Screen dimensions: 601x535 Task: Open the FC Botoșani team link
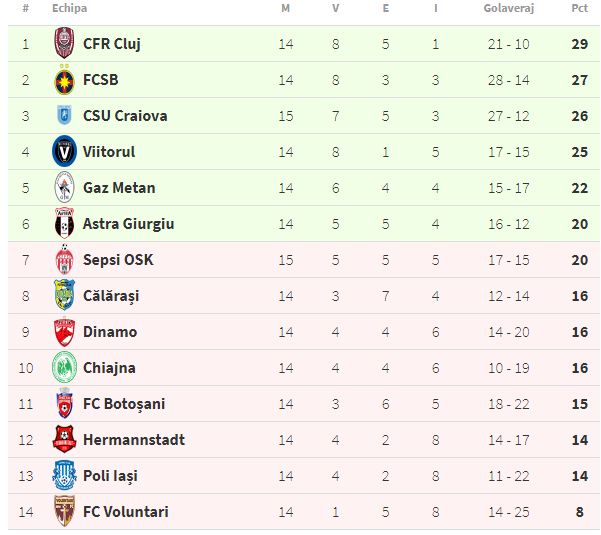point(124,404)
